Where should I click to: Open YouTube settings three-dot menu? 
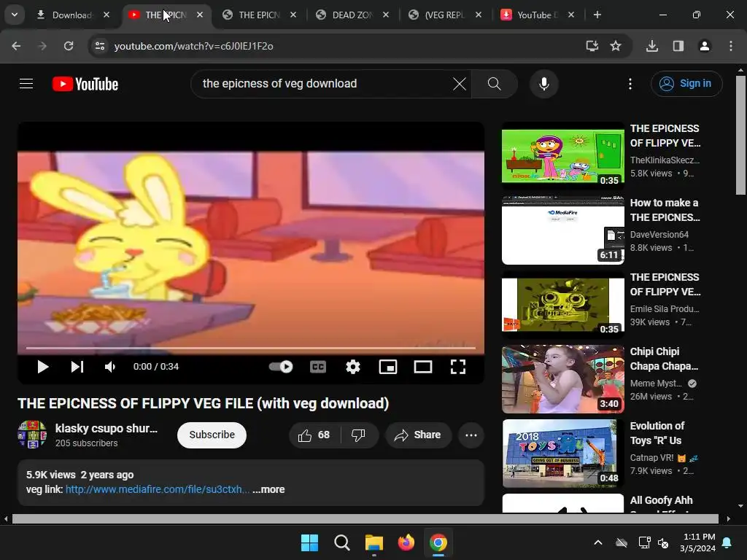tap(630, 84)
